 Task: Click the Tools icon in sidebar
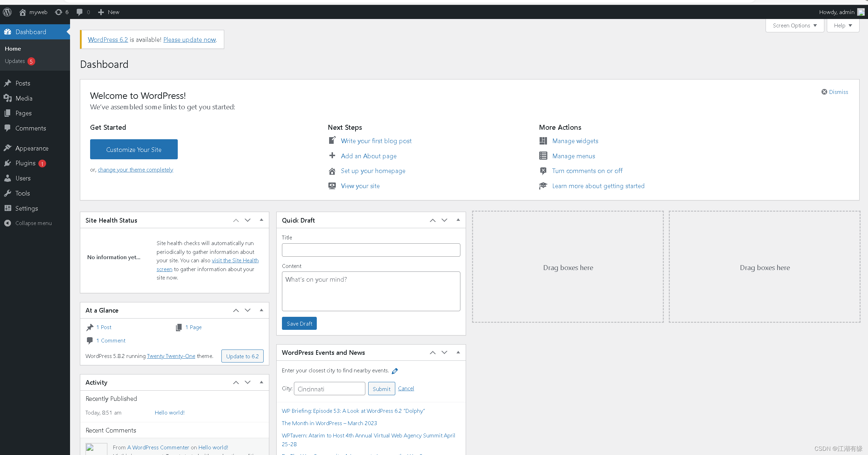coord(8,193)
